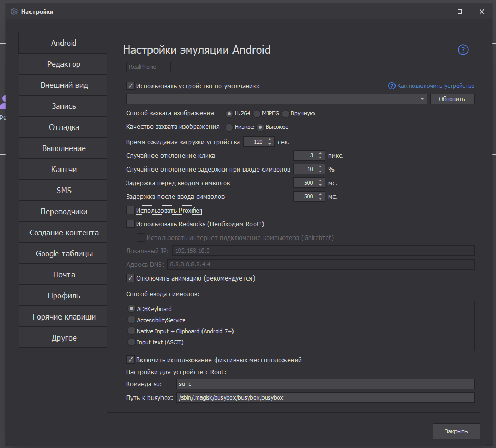Decrease delay after character input
This screenshot has width=496, height=448.
pos(320,199)
